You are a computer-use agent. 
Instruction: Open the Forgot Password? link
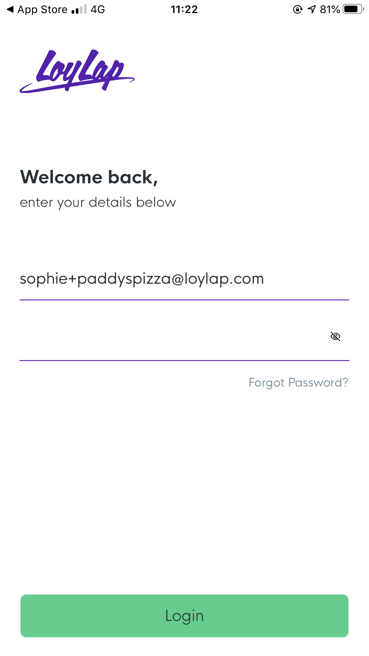(298, 382)
